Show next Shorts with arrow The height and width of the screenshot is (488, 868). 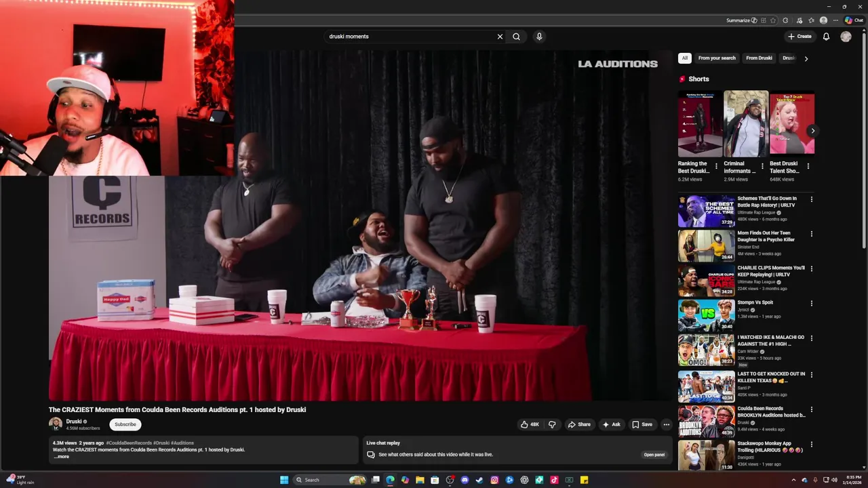coord(812,131)
